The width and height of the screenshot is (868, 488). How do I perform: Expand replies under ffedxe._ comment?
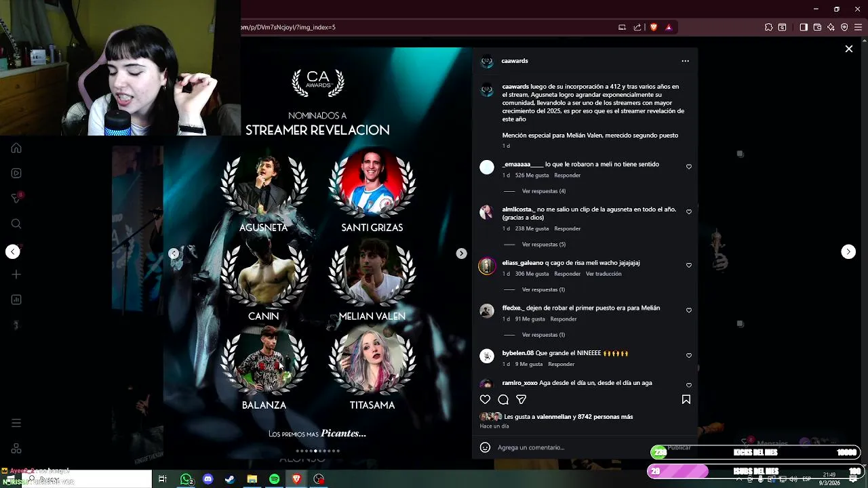(543, 335)
